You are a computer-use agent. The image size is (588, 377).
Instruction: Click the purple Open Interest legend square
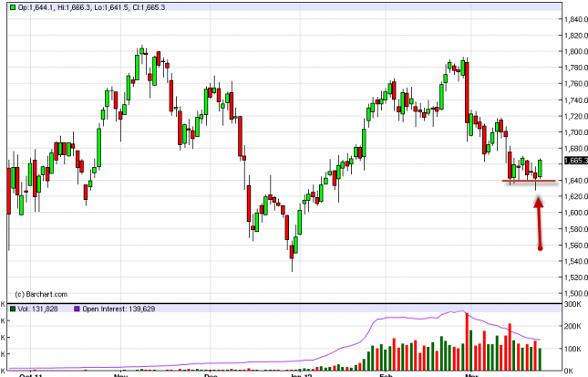coord(76,309)
